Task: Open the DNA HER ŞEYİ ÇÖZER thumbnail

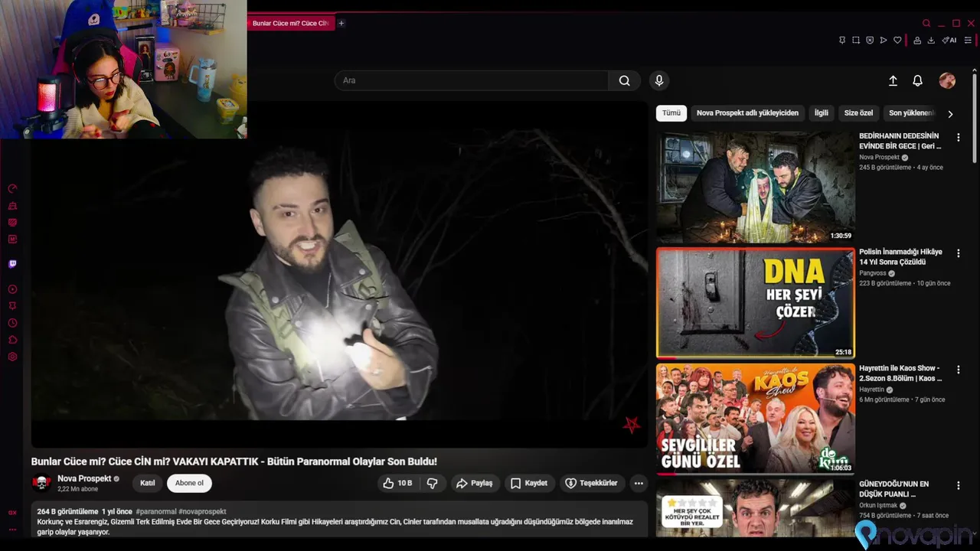Action: (756, 303)
